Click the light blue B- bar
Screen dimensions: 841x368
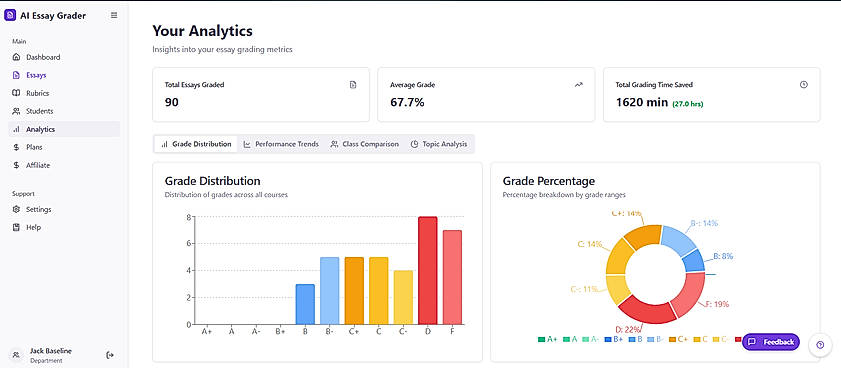[329, 291]
